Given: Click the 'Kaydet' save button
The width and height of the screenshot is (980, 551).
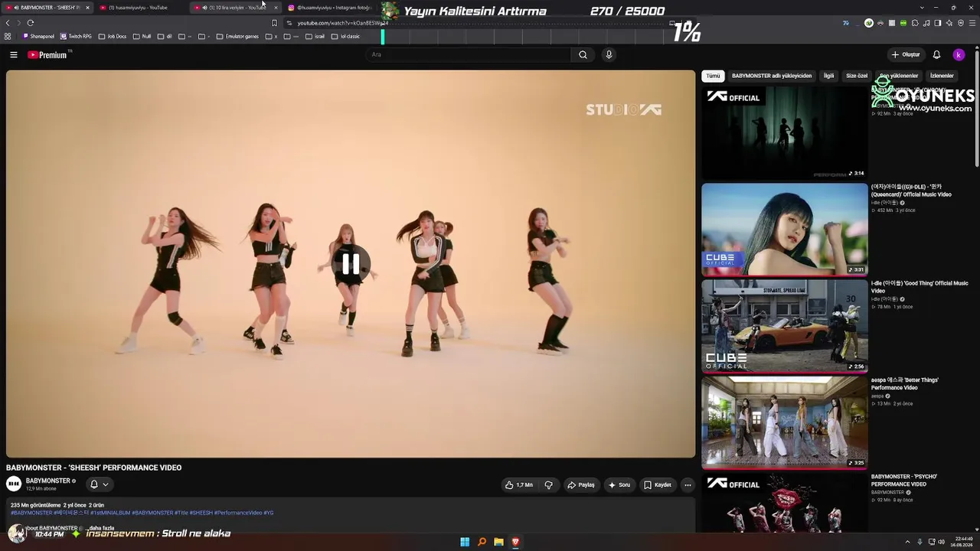Looking at the screenshot, I should tap(658, 484).
